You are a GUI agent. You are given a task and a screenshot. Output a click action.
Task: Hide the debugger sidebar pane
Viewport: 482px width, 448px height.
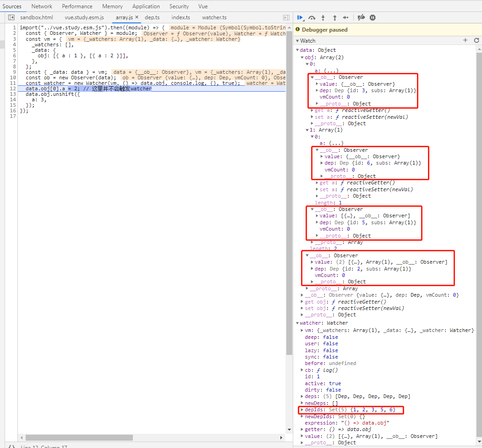pos(286,17)
